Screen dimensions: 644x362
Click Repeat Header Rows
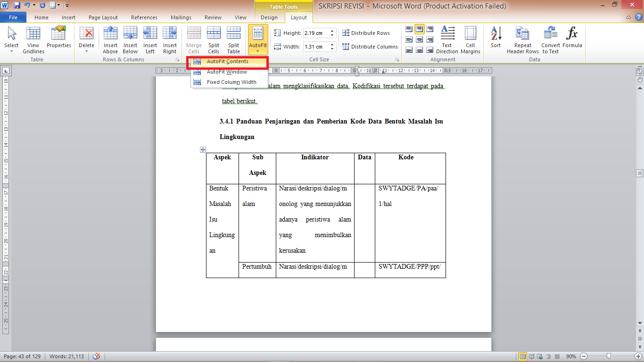coord(522,40)
